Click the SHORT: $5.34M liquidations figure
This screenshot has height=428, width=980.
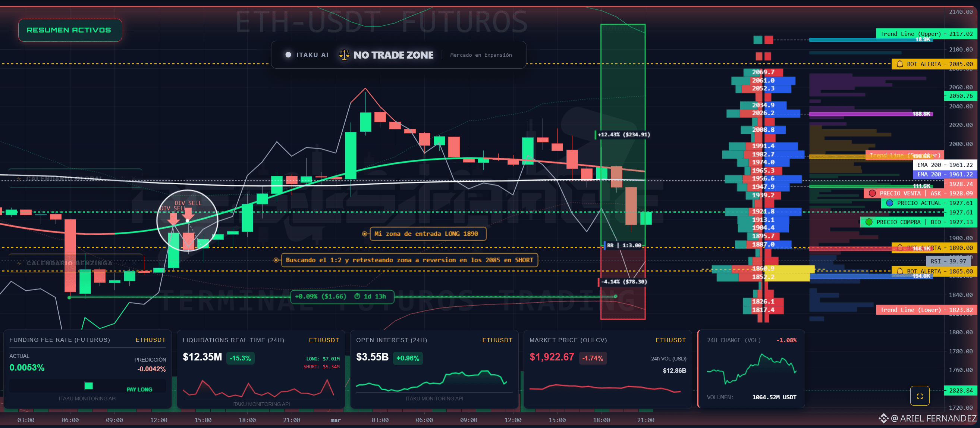click(x=321, y=367)
